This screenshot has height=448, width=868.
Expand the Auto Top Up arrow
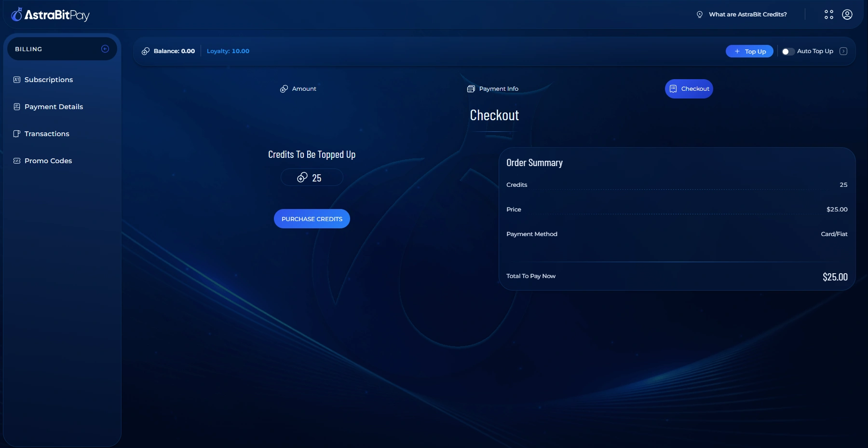tap(843, 51)
